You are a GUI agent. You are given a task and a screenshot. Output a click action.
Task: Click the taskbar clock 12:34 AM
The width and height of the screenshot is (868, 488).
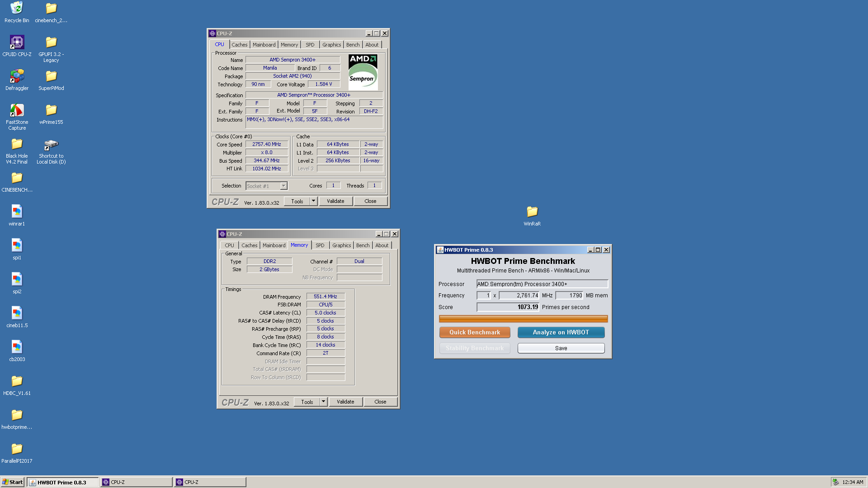[853, 482]
